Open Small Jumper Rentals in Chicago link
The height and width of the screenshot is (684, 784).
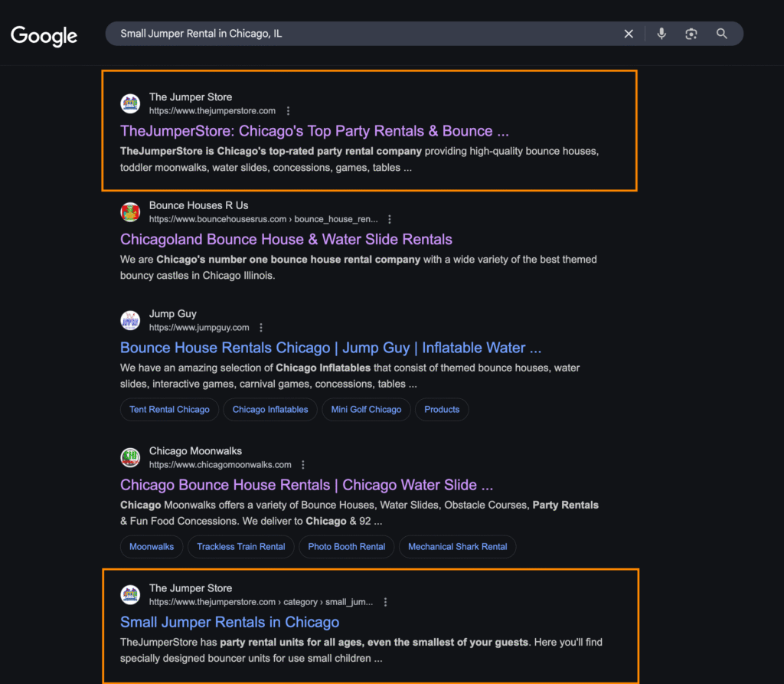230,622
